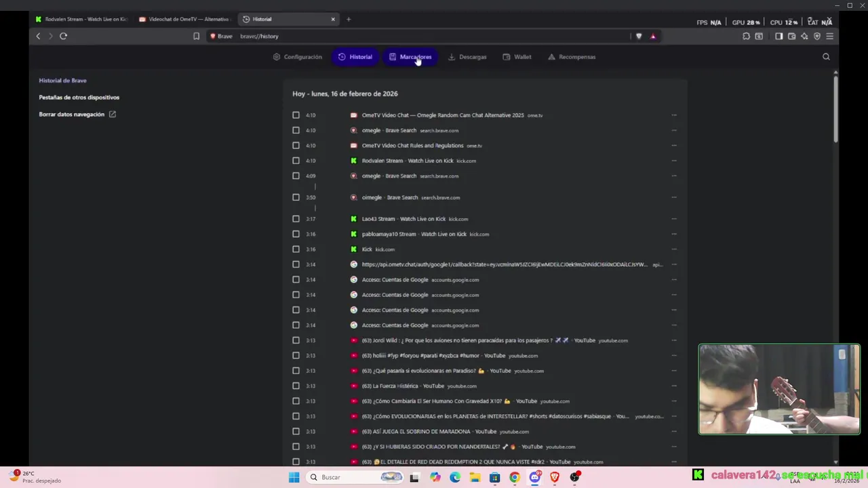The image size is (868, 488).
Task: Reload the history page
Action: (63, 36)
